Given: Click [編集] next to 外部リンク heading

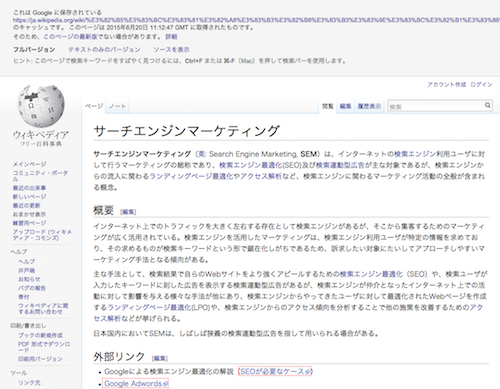Looking at the screenshot, I should (x=160, y=358).
